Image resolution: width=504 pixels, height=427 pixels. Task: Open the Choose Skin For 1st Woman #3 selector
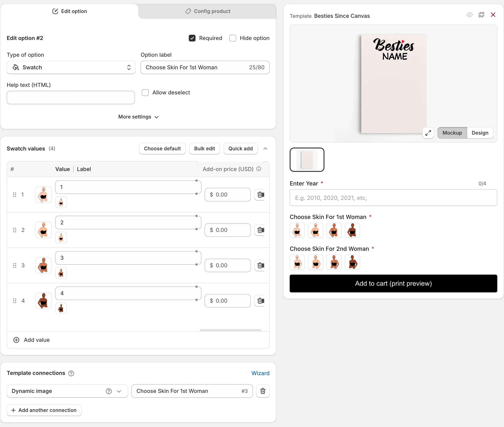click(x=192, y=391)
